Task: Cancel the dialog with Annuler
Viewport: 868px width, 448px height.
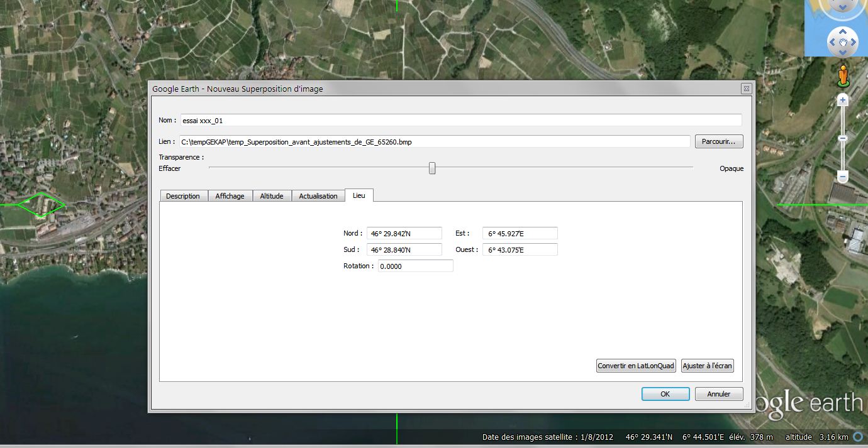Action: [x=719, y=394]
